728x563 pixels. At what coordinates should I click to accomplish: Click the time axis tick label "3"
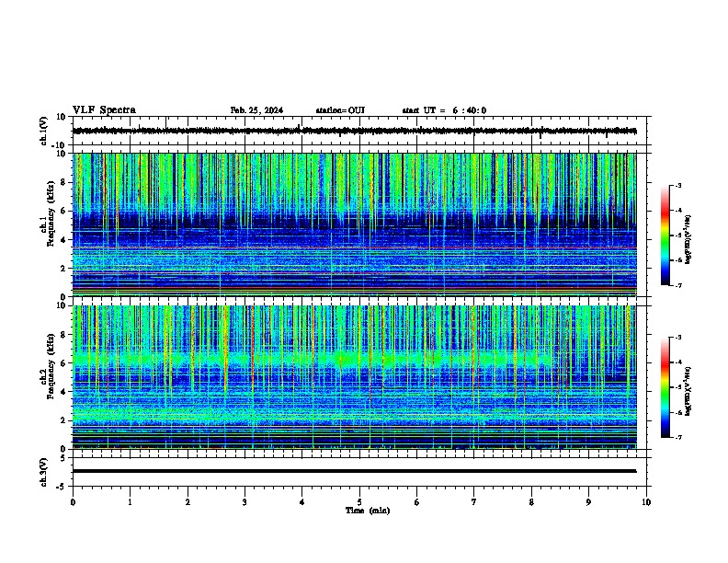coord(245,502)
